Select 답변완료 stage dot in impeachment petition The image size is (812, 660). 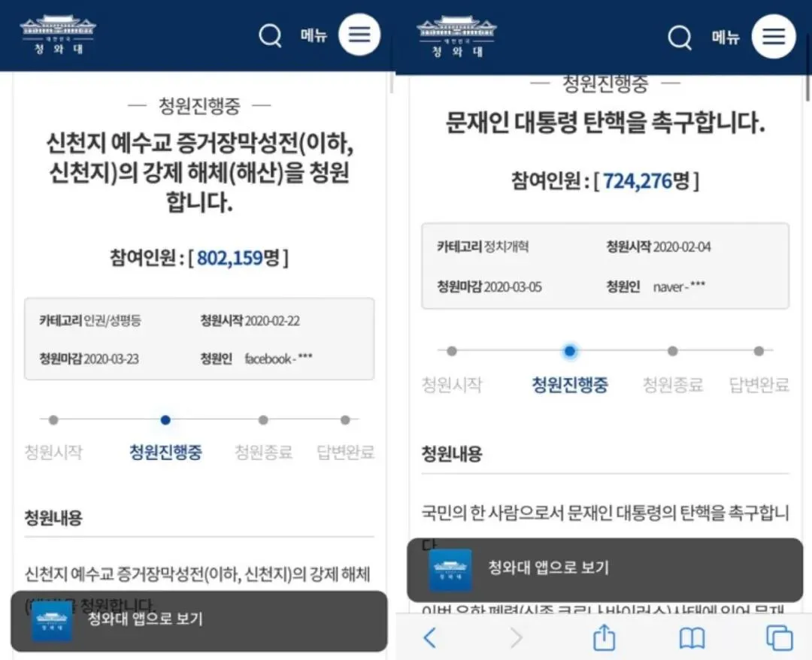coord(759,351)
